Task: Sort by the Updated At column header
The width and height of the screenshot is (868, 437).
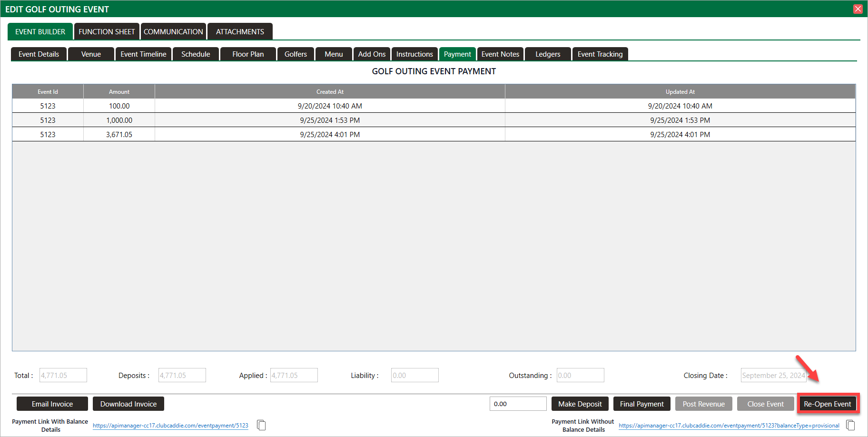Action: pyautogui.click(x=680, y=91)
